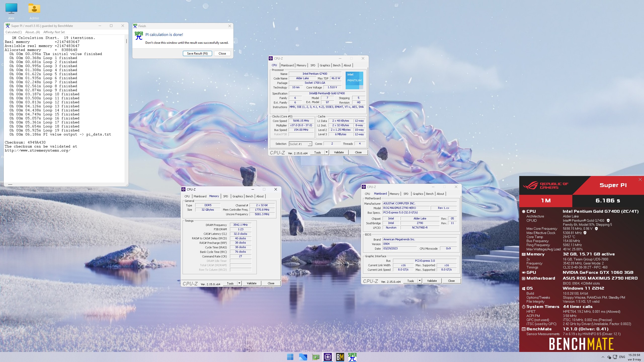Click the shield badge next to CPUID value
Screen dimensions: 644x362
pos(608,220)
